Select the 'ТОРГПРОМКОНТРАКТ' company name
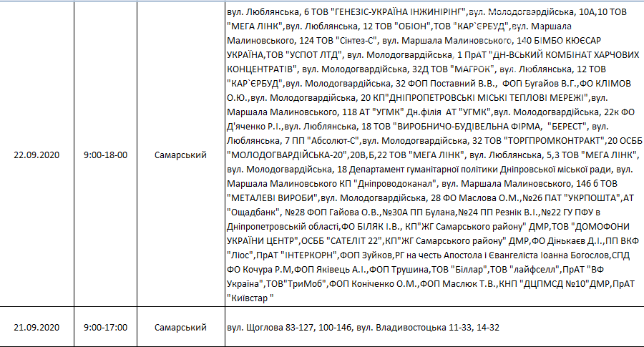The image size is (644, 347). coord(550,140)
